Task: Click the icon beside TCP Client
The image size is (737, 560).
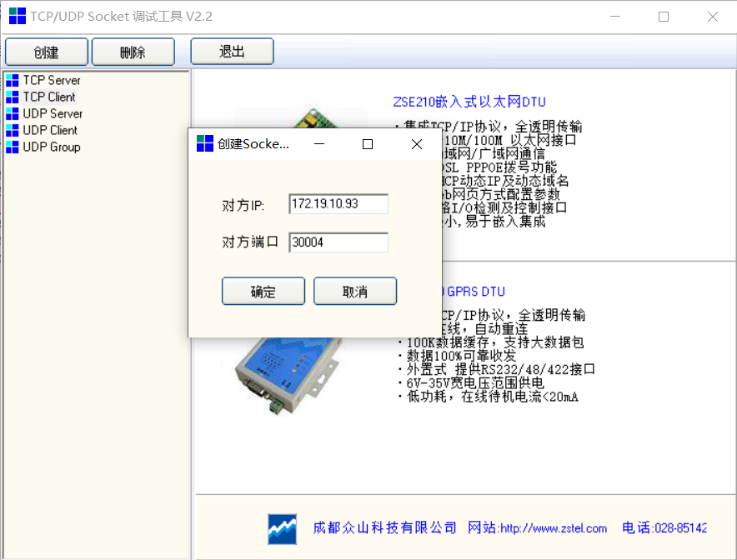Action: click(13, 97)
